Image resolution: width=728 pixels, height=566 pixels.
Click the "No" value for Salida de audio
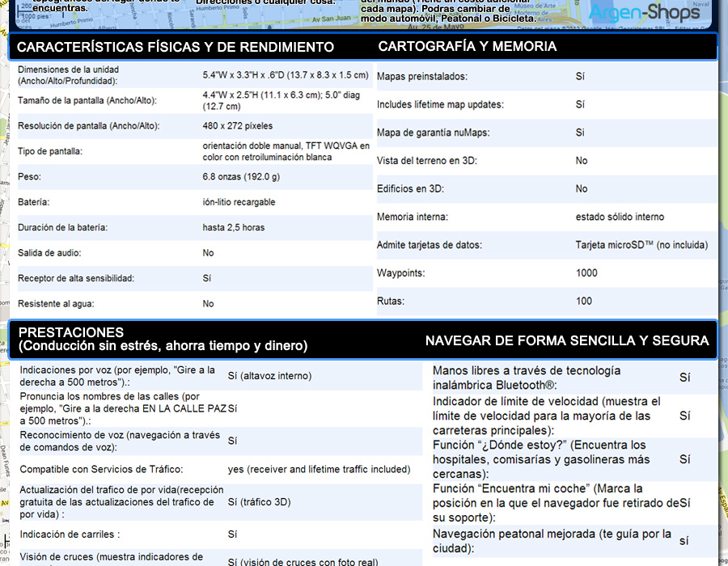click(208, 253)
